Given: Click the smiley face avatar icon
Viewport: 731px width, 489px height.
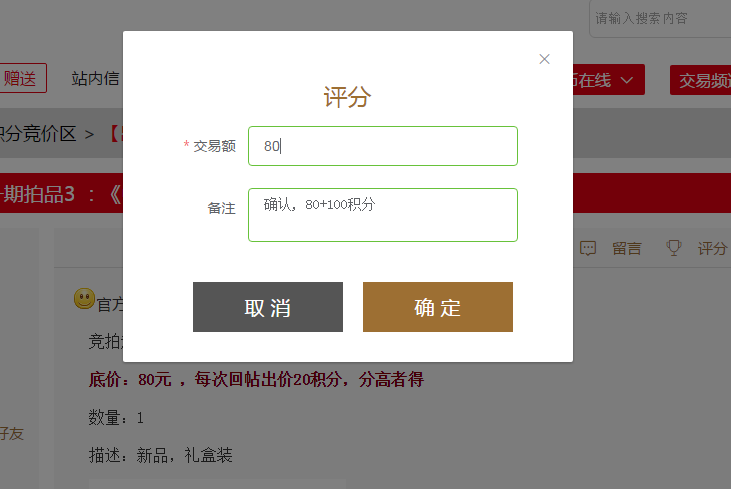Looking at the screenshot, I should (x=84, y=298).
